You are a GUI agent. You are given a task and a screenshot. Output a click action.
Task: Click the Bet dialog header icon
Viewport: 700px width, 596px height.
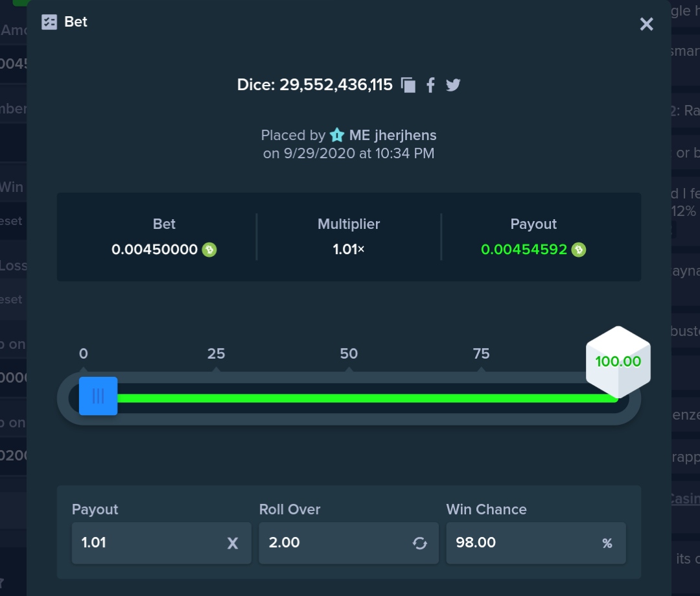48,21
